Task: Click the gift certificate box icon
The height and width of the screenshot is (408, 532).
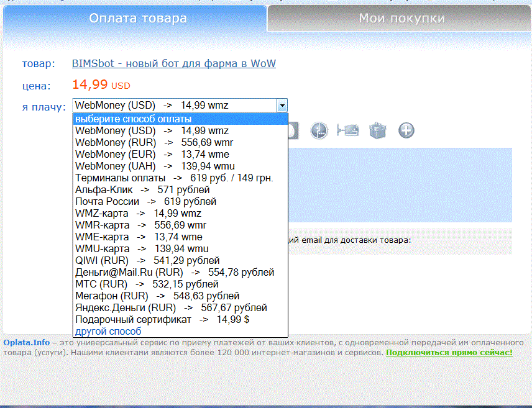Action: pyautogui.click(x=378, y=130)
